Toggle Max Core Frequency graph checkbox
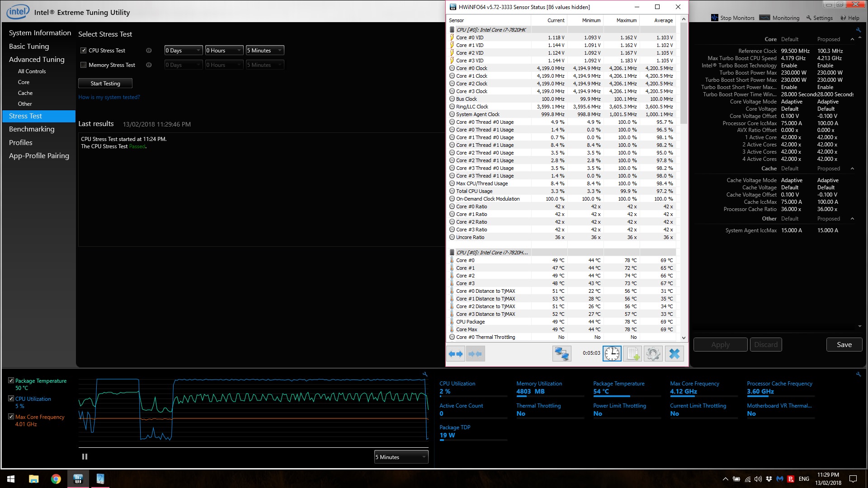This screenshot has width=868, height=488. [11, 417]
